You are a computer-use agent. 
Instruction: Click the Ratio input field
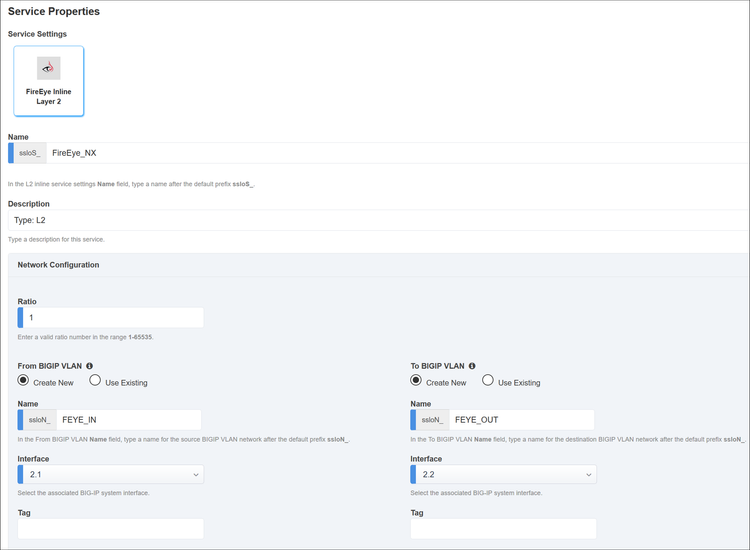coord(111,318)
